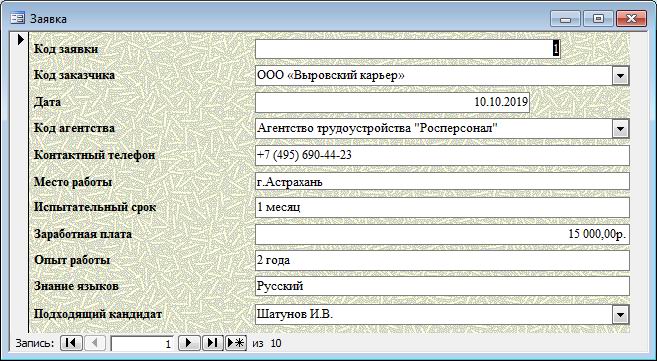Click the form icon in title bar
Image resolution: width=657 pixels, height=361 pixels.
click(x=18, y=18)
